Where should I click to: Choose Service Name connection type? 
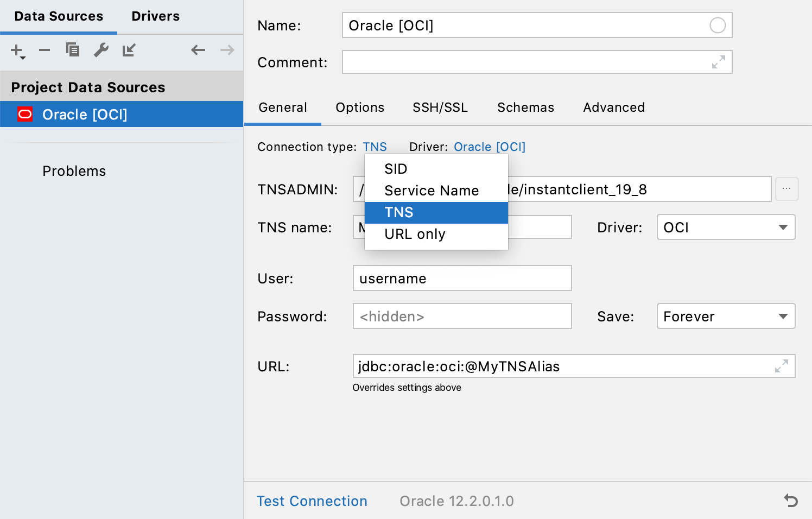point(432,191)
